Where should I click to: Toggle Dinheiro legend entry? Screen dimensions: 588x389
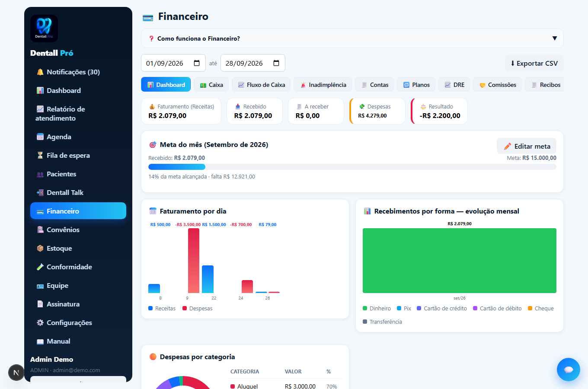click(x=377, y=309)
